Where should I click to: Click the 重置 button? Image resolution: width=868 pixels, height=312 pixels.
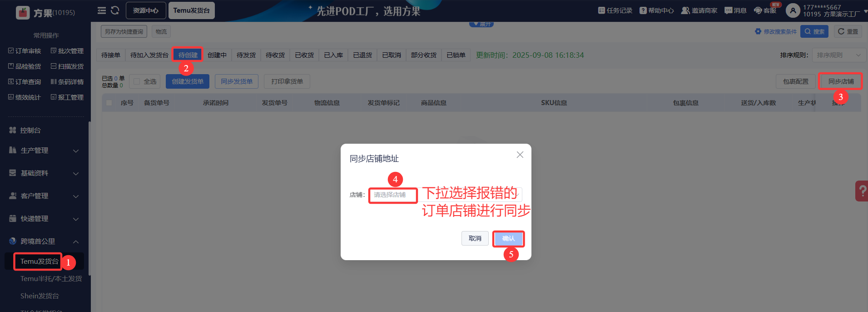coord(848,31)
